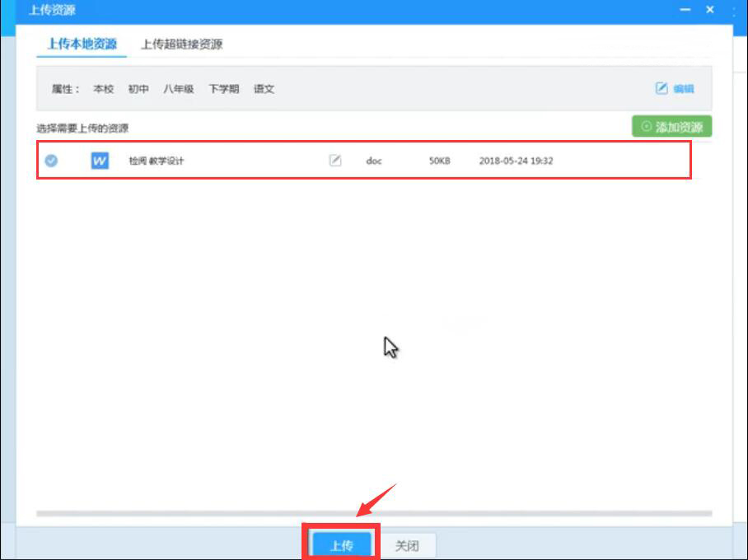This screenshot has height=560, width=748.
Task: Click the Word document icon in the file row
Action: coord(100,161)
